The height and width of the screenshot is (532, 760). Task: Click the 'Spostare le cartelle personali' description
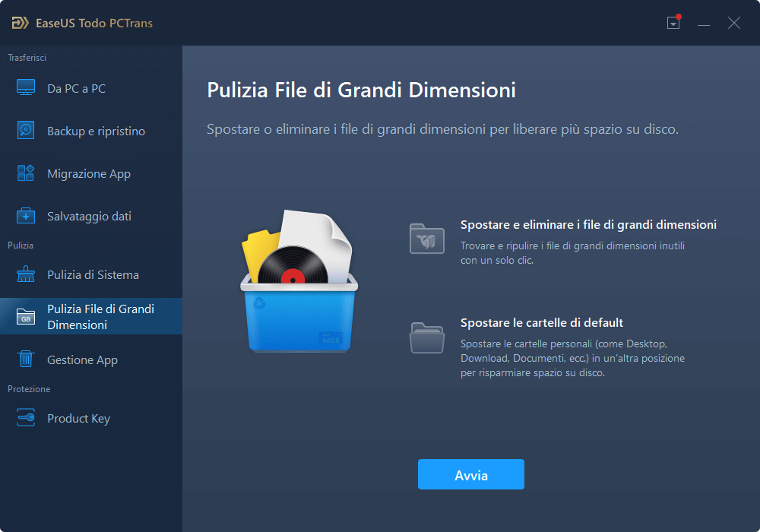[x=572, y=358]
